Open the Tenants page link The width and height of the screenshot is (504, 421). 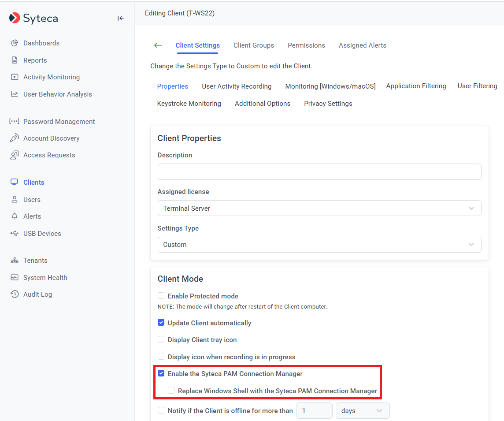tap(35, 261)
